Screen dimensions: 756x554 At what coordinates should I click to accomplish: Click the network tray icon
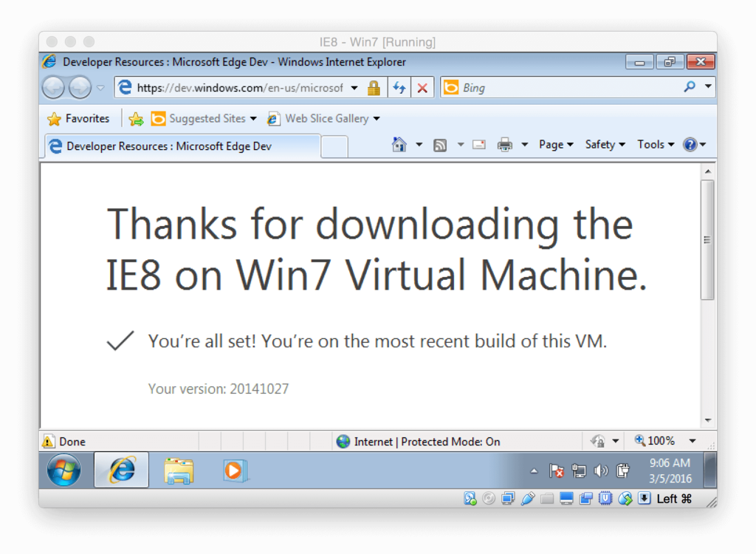[x=579, y=471]
